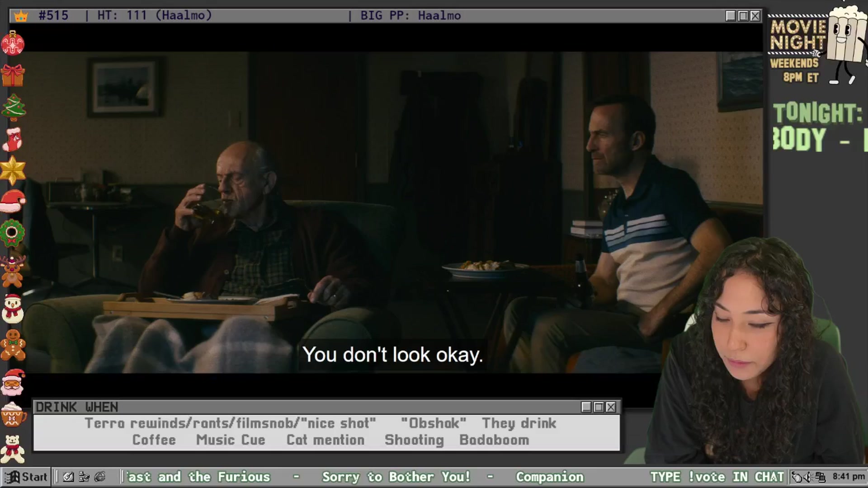The image size is (868, 488).
Task: Select the "Obshak" drink rule
Action: click(x=433, y=423)
